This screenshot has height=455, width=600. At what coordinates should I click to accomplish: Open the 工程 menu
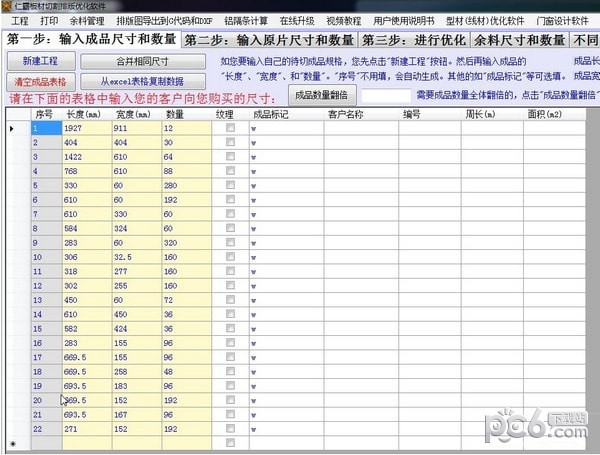(x=19, y=21)
